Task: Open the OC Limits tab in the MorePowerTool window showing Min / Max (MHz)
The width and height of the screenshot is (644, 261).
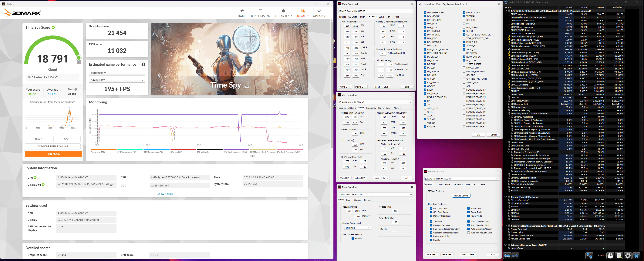Action: click(352, 17)
